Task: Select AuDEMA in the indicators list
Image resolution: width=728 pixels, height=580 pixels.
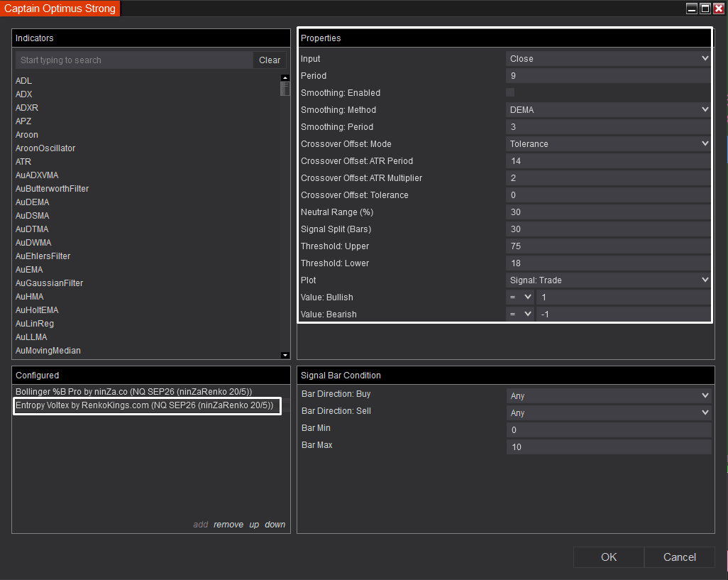Action: (x=33, y=202)
